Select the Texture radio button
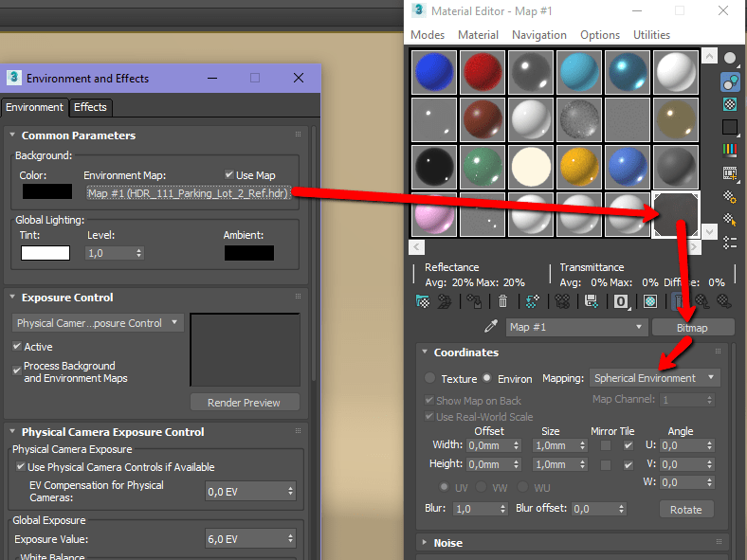This screenshot has height=560, width=747. [430, 378]
